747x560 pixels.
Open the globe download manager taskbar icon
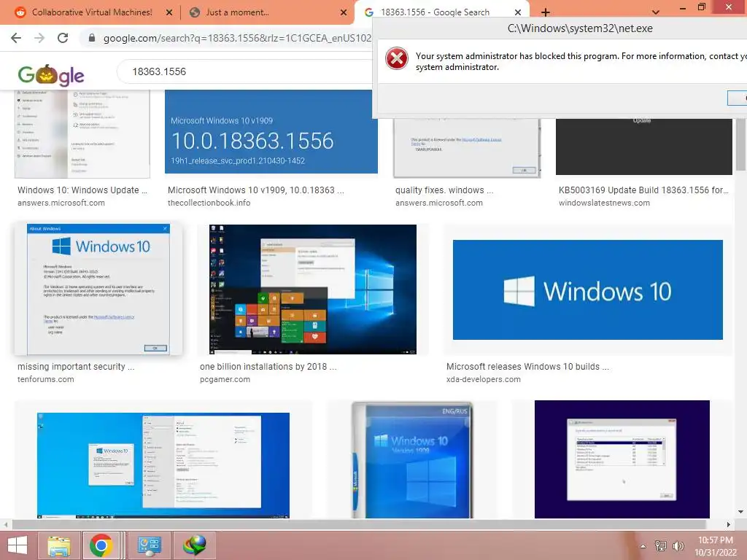click(195, 545)
